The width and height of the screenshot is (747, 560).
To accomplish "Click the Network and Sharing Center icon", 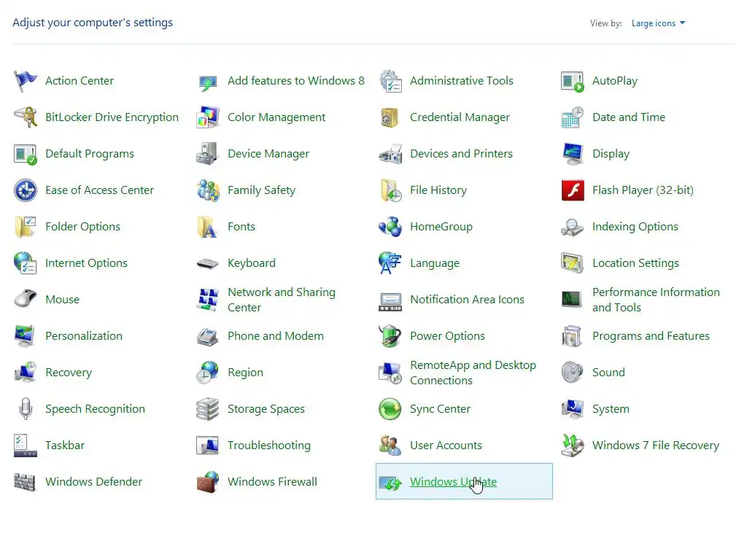I will [x=208, y=300].
